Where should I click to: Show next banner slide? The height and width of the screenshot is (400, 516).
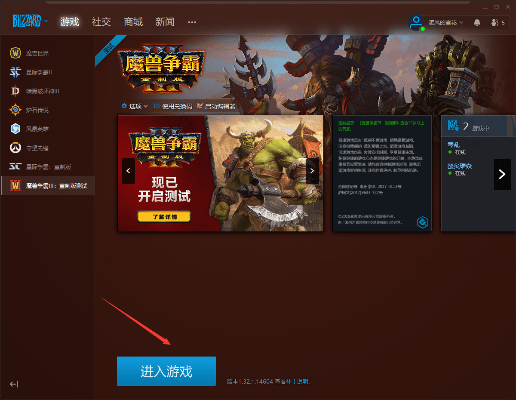tap(312, 171)
